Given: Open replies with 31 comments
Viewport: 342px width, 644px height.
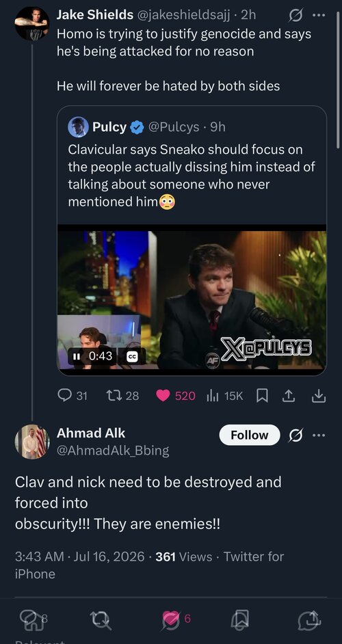Looking at the screenshot, I should coord(73,396).
